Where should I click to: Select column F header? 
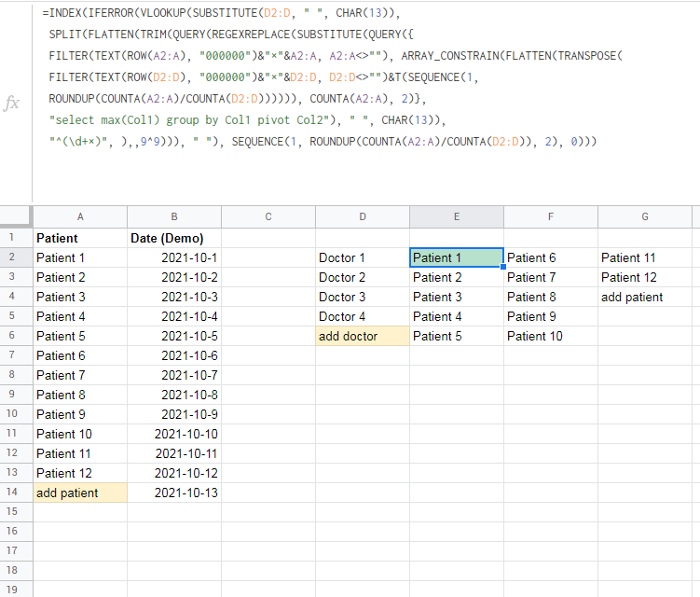pos(551,216)
